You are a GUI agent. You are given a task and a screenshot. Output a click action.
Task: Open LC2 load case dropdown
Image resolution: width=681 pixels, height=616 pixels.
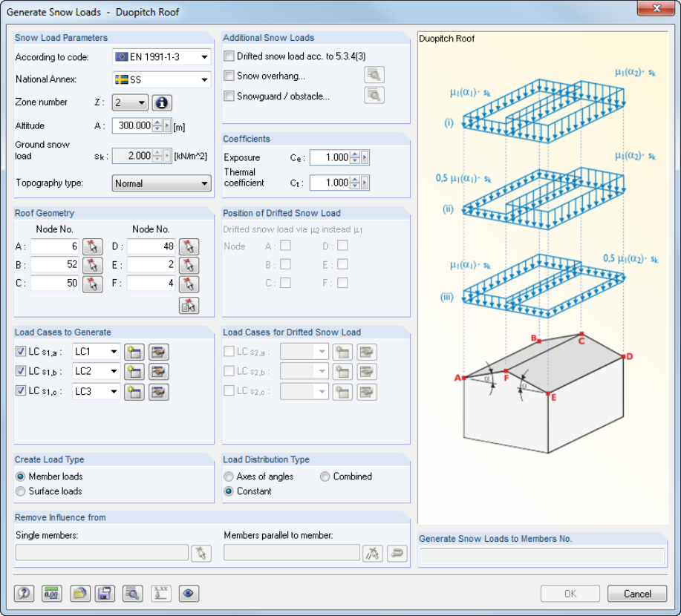pyautogui.click(x=96, y=371)
